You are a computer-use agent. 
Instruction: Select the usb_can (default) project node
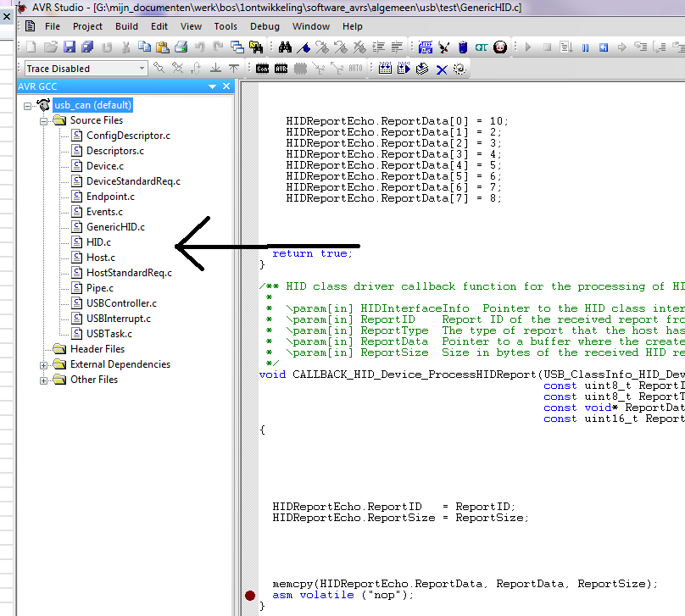[x=92, y=105]
